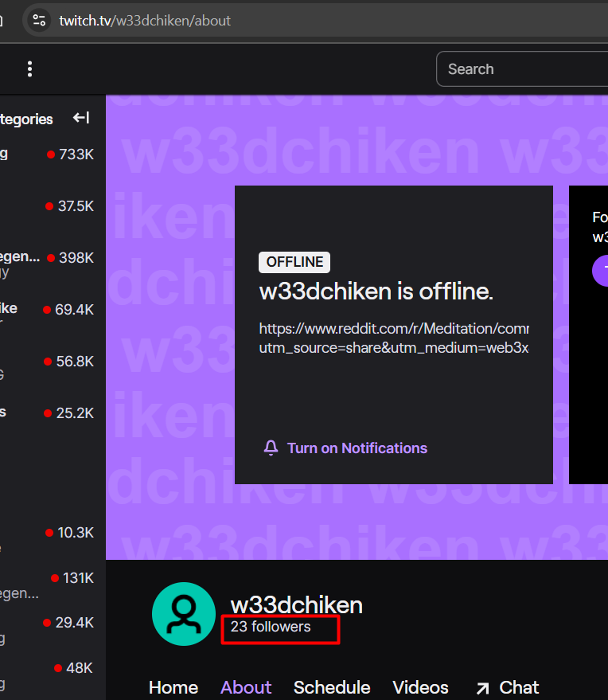
Task: Open the Schedule tab
Action: click(x=332, y=687)
